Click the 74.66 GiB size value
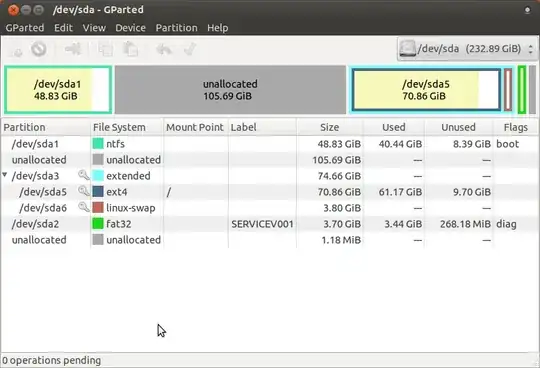 coord(339,176)
